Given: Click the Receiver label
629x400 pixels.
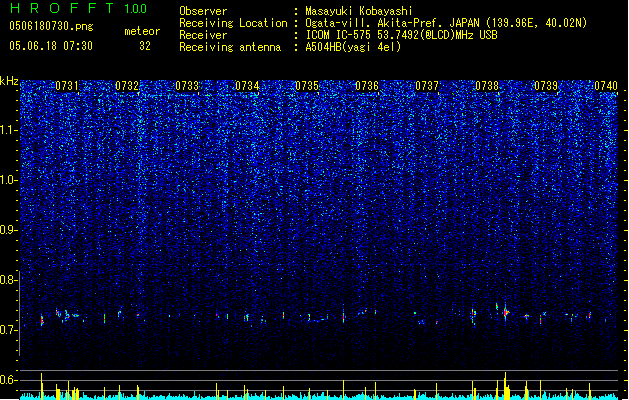Looking at the screenshot, I should pos(203,35).
